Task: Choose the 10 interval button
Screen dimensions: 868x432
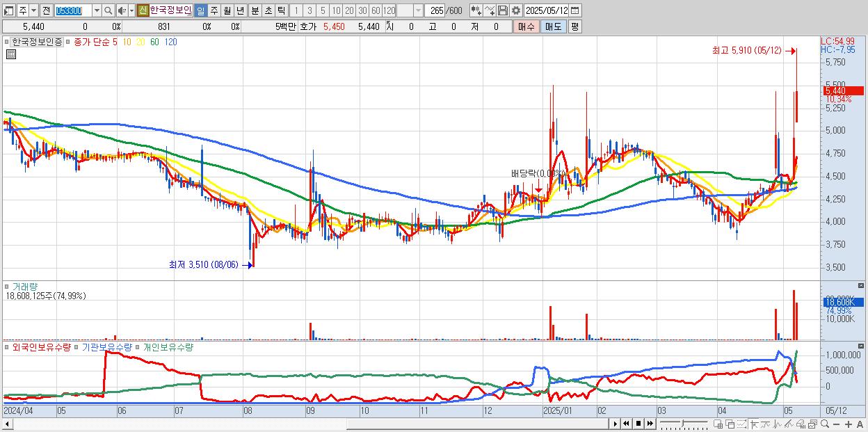Action: pos(336,10)
